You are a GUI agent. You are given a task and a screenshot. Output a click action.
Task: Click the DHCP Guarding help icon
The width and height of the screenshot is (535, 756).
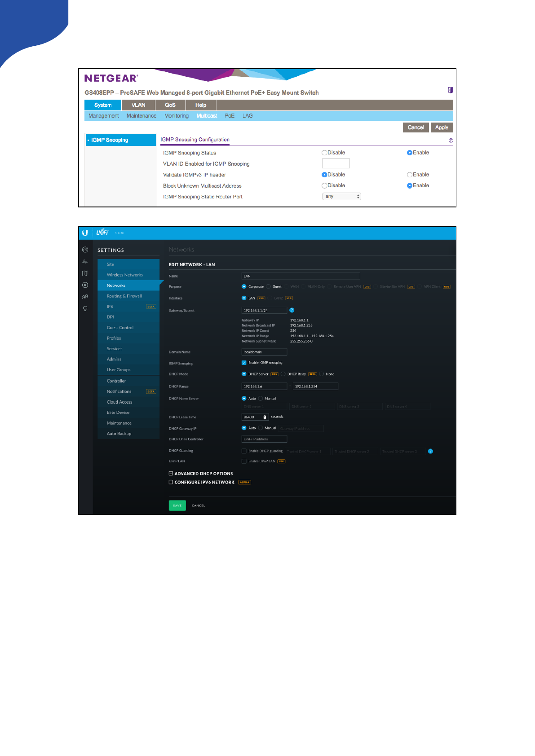(x=430, y=451)
